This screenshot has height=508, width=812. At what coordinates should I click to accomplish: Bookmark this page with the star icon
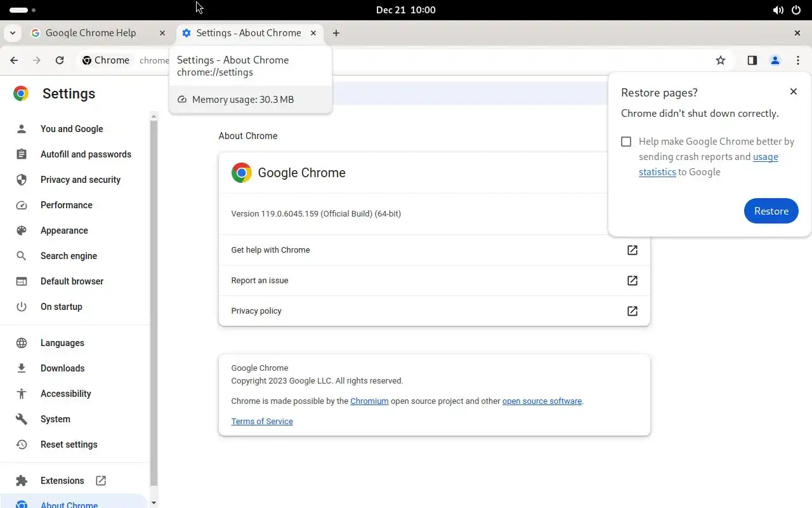coord(720,60)
